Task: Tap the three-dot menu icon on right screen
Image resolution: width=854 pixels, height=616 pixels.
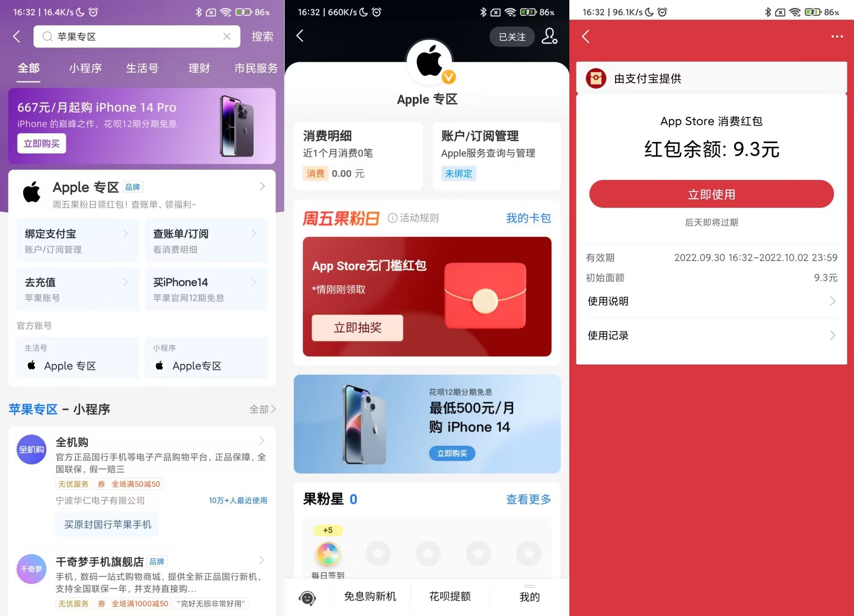Action: point(838,36)
